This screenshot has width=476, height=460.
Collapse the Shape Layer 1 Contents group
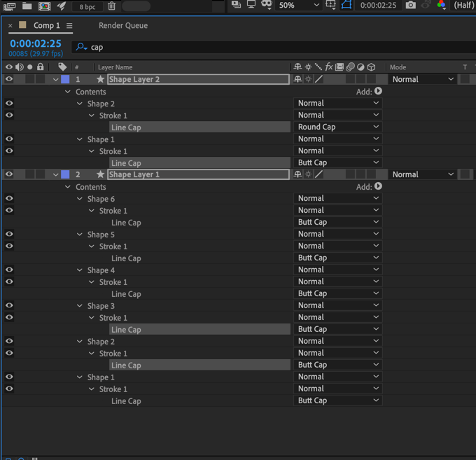pos(68,187)
